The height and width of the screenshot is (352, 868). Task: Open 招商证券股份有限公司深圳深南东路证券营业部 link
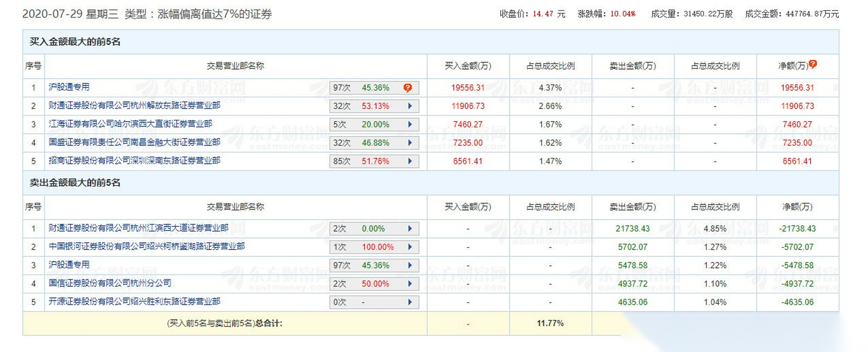coord(134,161)
